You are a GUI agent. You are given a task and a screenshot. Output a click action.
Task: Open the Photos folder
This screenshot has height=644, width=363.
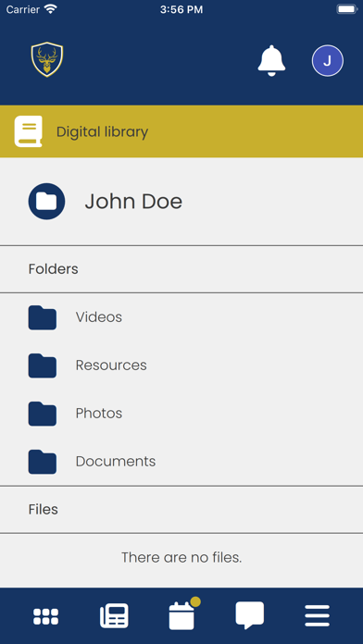point(181,414)
